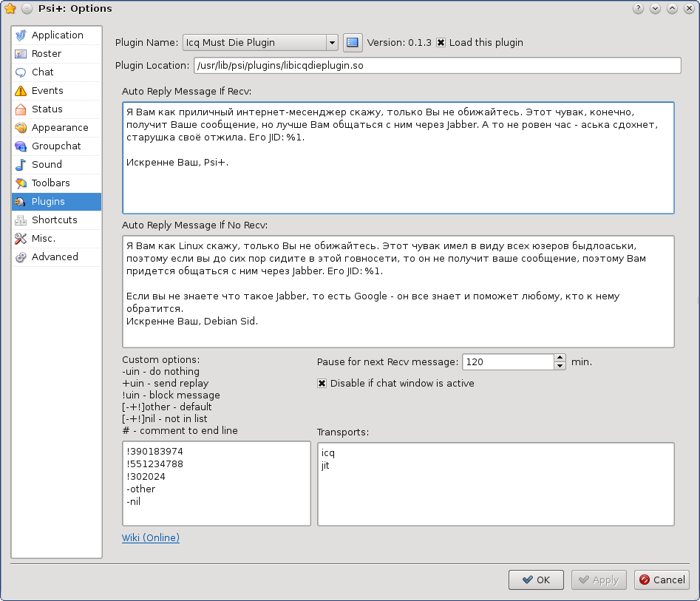Click the title bar shade-down chevron
700x601 pixels.
click(655, 8)
